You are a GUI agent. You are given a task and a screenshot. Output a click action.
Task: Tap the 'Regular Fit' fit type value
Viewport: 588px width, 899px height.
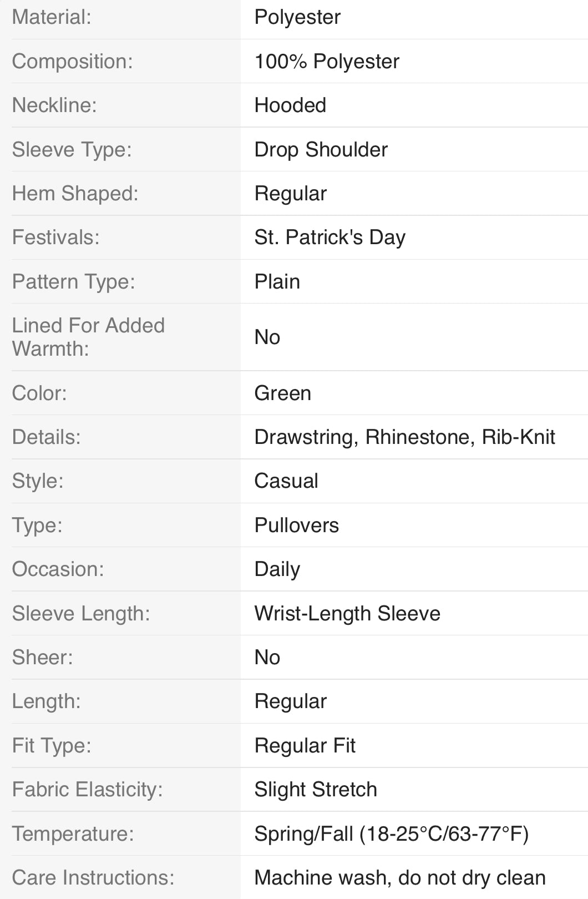pos(305,745)
